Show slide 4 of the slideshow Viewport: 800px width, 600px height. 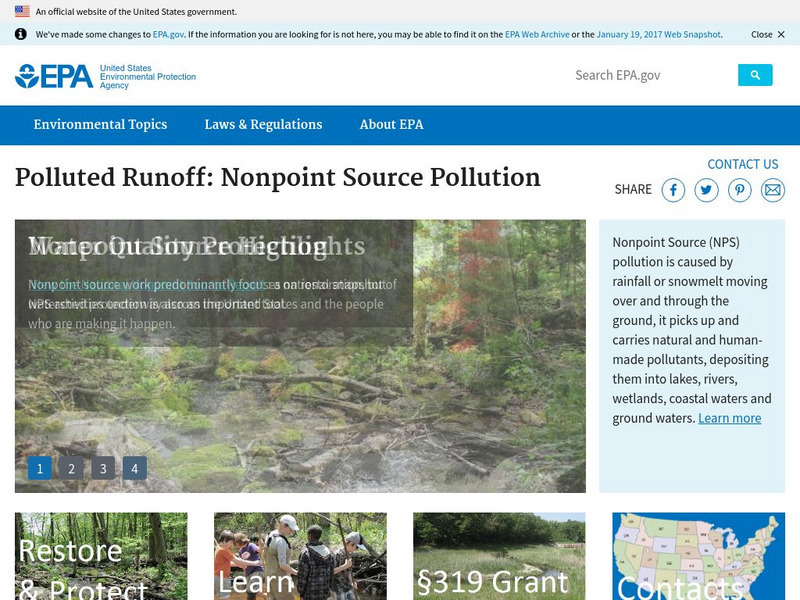point(135,468)
